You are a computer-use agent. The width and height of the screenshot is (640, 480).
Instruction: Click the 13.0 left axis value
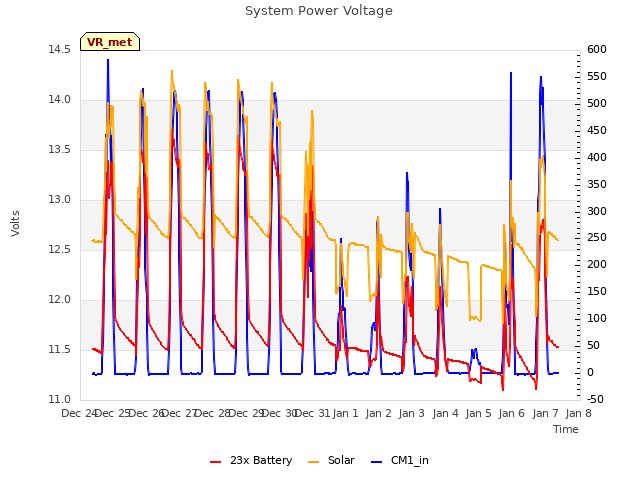point(60,200)
